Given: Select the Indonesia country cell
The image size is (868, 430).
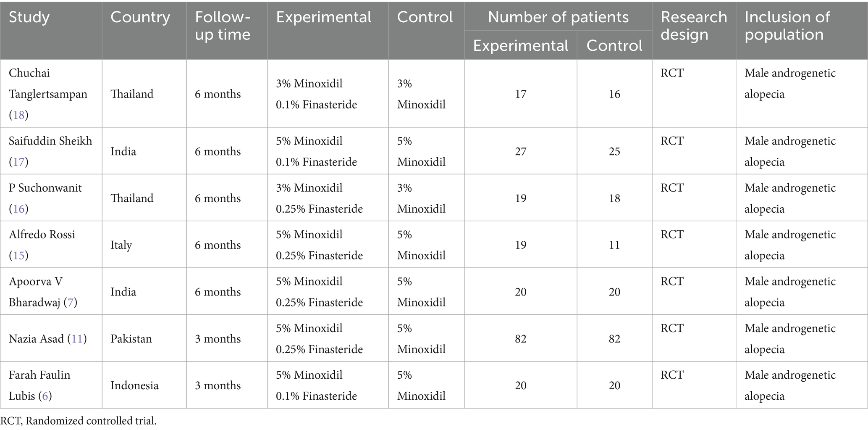Looking at the screenshot, I should [134, 385].
